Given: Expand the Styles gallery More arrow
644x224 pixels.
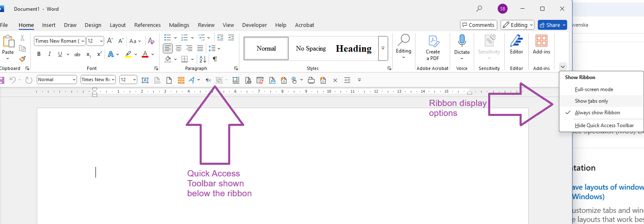Looking at the screenshot, I should [383, 48].
